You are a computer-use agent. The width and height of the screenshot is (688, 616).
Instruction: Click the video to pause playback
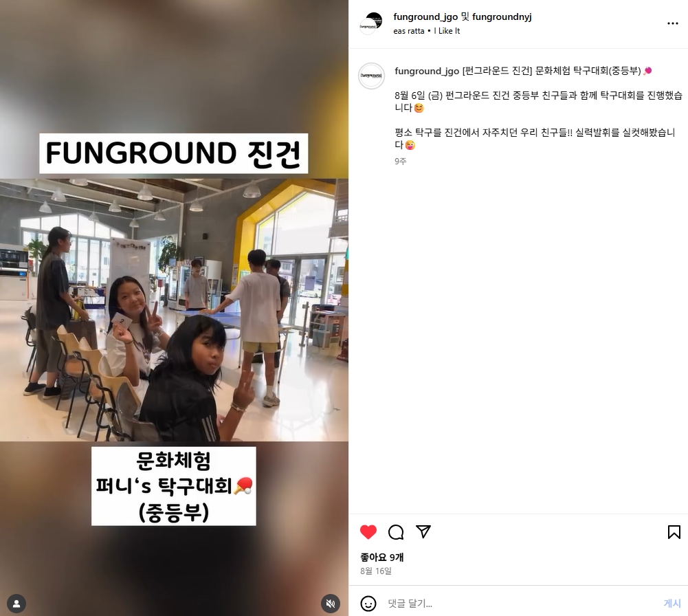174,308
